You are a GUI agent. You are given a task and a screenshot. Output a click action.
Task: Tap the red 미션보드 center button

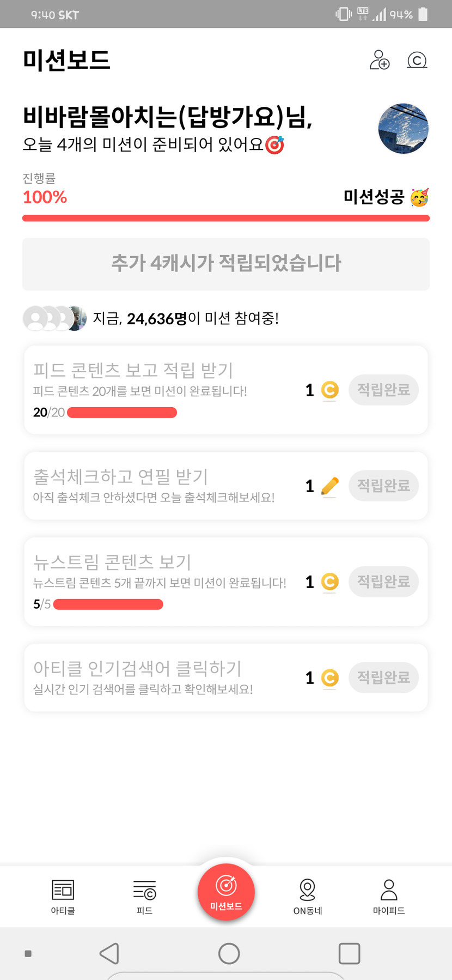tap(226, 892)
